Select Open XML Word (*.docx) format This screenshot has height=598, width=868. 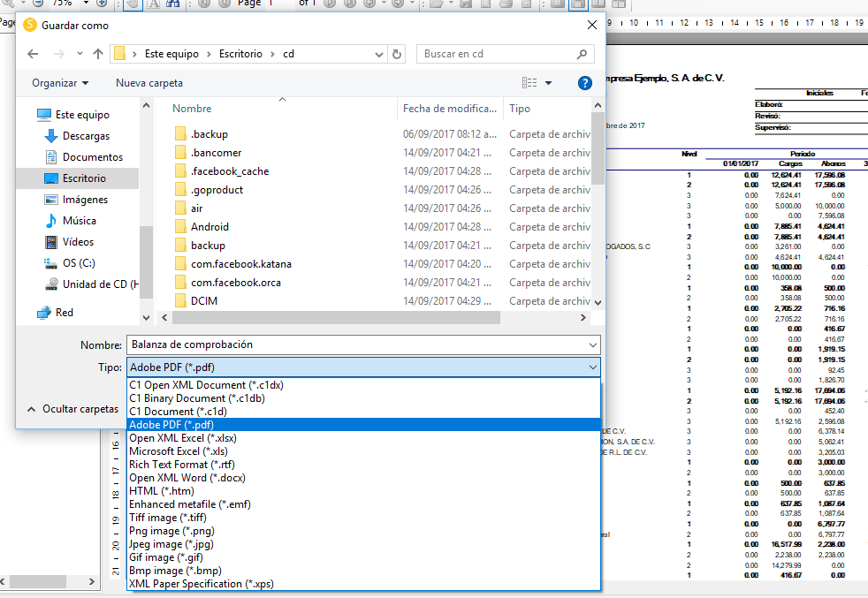187,478
